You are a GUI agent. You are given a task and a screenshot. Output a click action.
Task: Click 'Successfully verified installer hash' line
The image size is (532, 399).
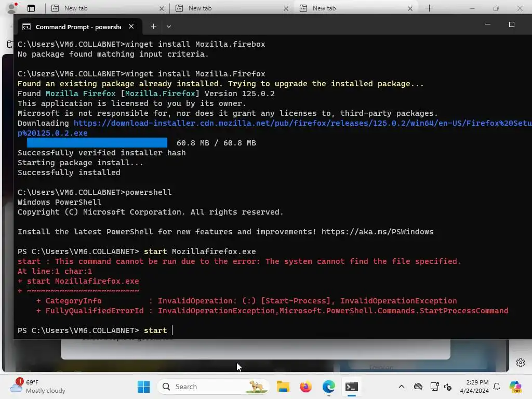(102, 153)
